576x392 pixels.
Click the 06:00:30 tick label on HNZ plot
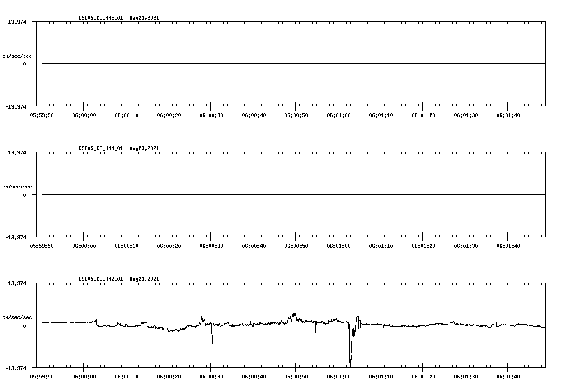[212, 376]
